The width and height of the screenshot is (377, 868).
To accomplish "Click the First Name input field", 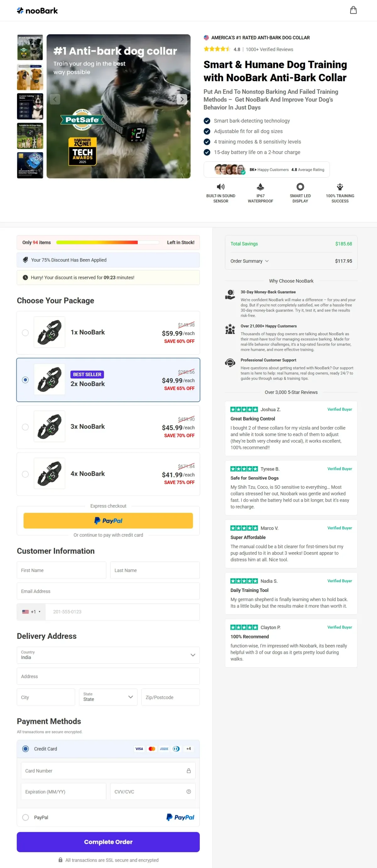I will [x=61, y=570].
